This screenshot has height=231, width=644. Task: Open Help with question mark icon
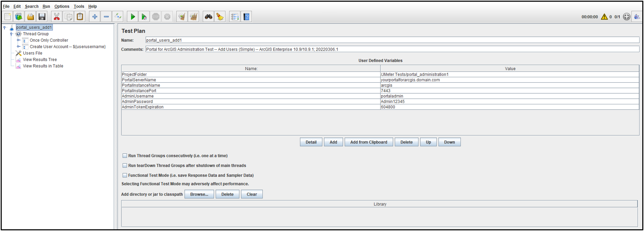click(x=247, y=16)
